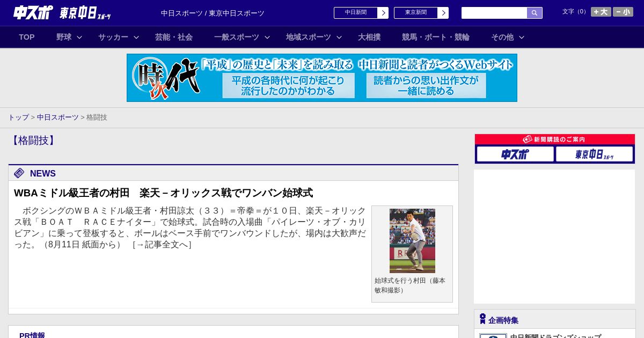This screenshot has width=644, height=338.
Task: Click the NEWS section icon
Action: click(19, 173)
